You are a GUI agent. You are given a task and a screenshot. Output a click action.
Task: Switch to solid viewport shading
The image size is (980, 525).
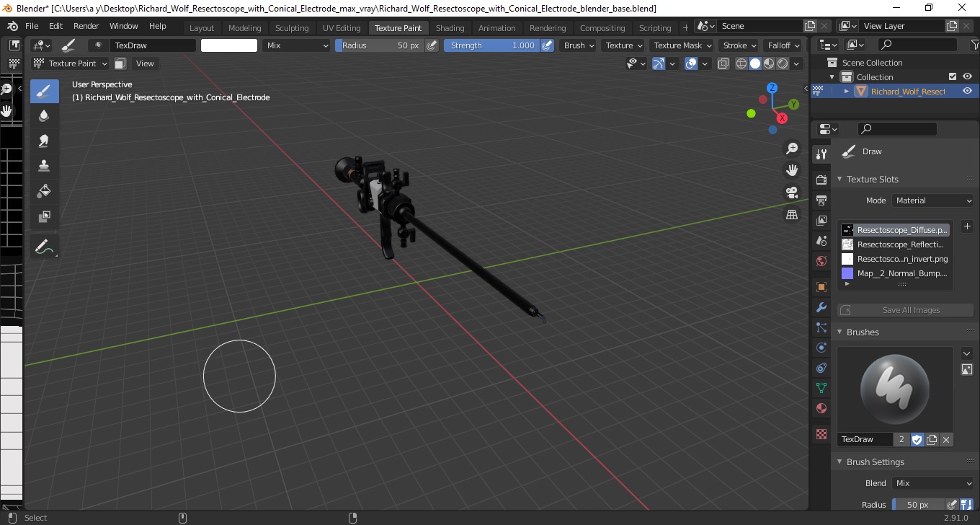point(755,63)
